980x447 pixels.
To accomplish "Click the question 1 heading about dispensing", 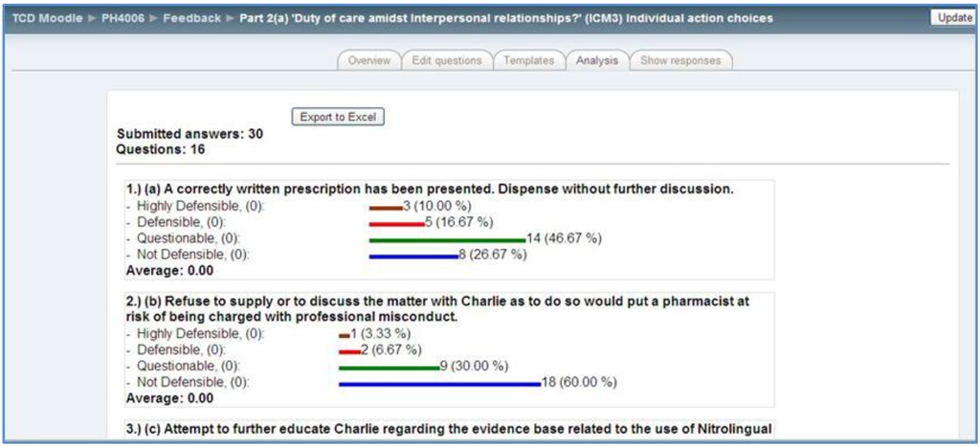I will [430, 190].
